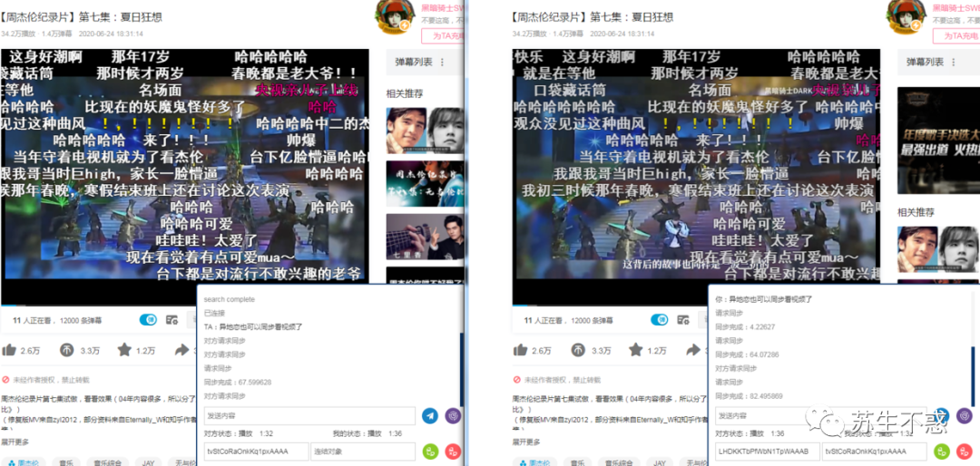Open 弹幕列表 three-dot menu in left window
The image size is (980, 466).
[443, 62]
